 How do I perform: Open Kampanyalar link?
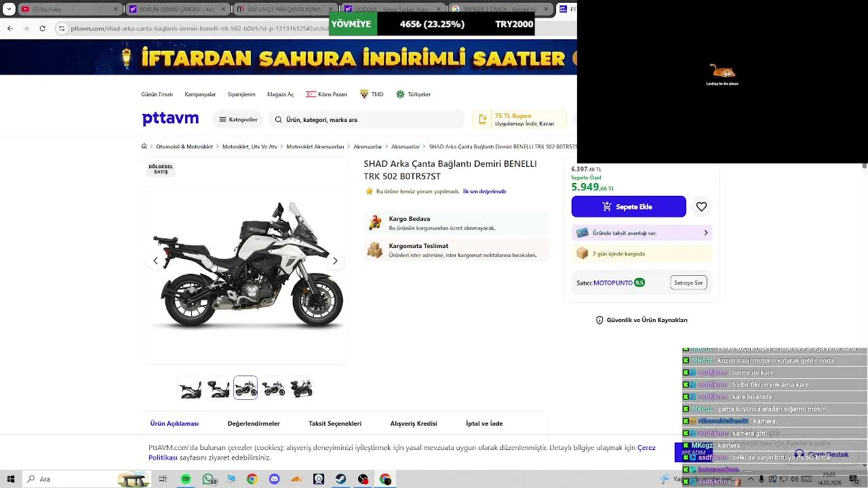pos(200,94)
